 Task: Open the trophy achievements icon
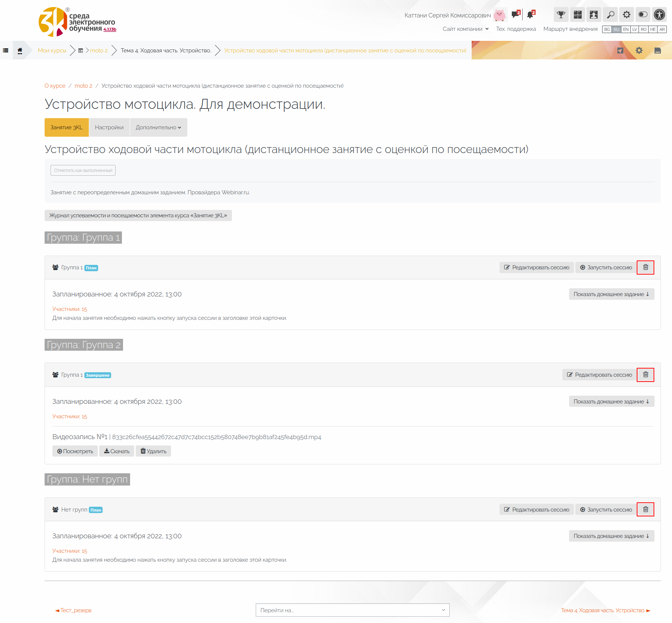coord(561,15)
